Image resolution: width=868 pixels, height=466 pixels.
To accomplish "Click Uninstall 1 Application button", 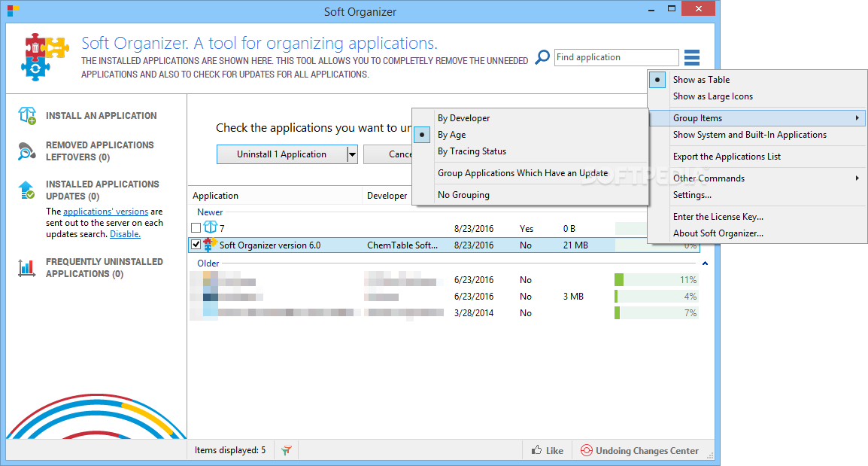I will click(282, 154).
